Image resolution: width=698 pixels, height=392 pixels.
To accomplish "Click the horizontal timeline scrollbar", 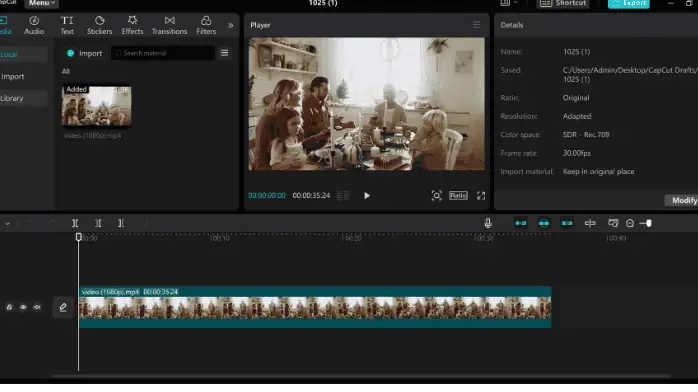I will [x=361, y=376].
